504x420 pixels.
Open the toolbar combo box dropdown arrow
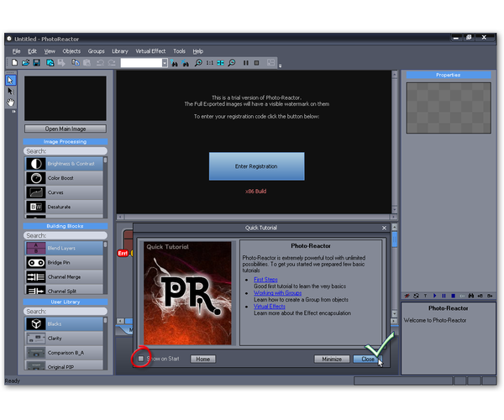point(165,63)
